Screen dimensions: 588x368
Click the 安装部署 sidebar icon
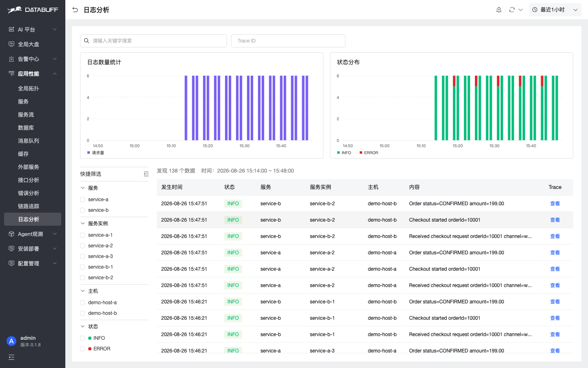11,249
